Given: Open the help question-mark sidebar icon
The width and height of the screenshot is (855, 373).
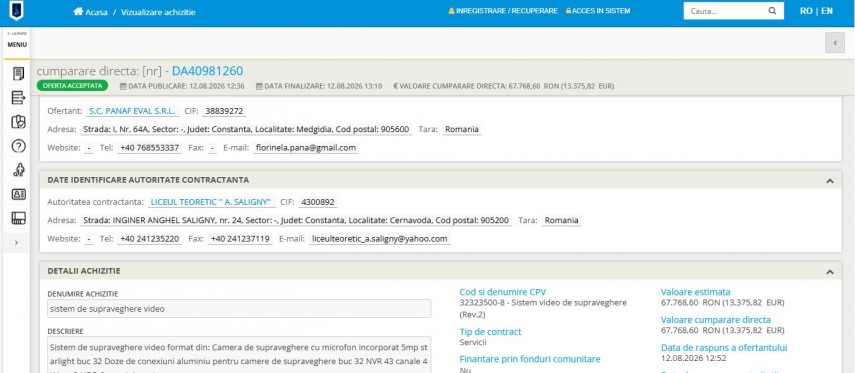Looking at the screenshot, I should tap(18, 146).
